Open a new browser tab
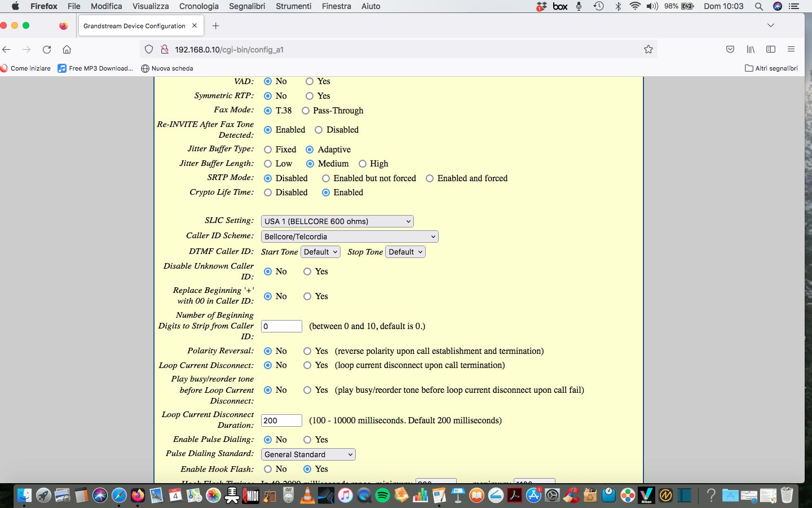Image resolution: width=812 pixels, height=508 pixels. coord(215,26)
